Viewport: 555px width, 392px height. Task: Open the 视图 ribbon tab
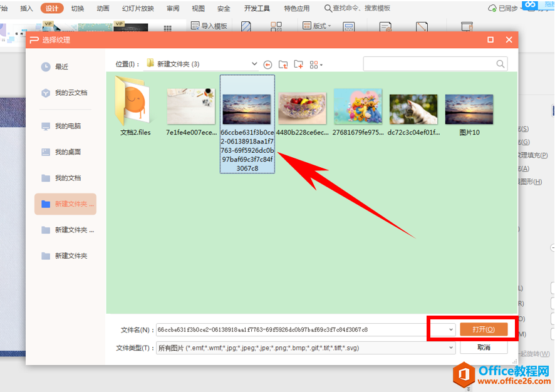pos(198,8)
